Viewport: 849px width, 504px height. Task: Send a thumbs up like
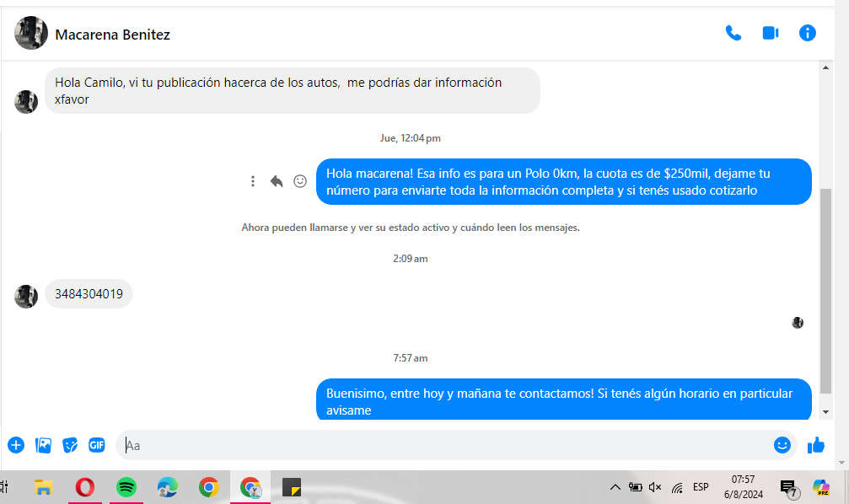pos(815,445)
